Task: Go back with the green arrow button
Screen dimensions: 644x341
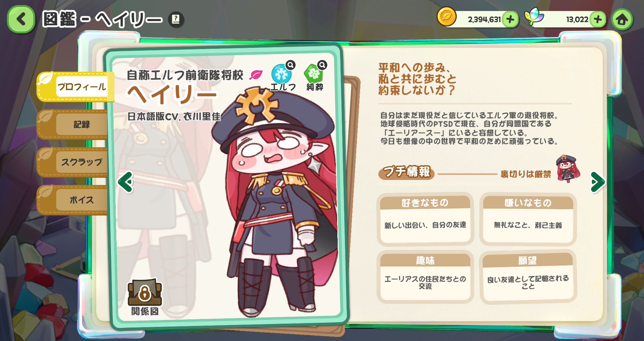Action: 21,19
